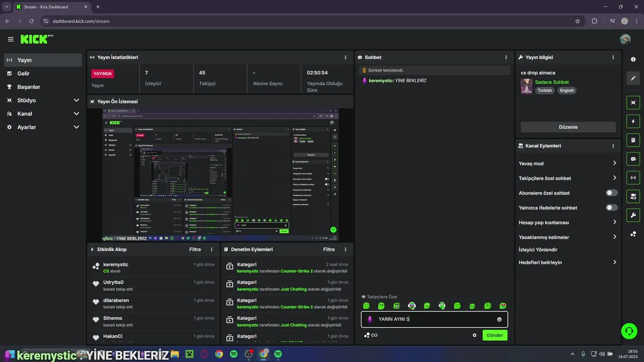Click the Turkish language tag
This screenshot has height=362, width=644.
click(544, 90)
